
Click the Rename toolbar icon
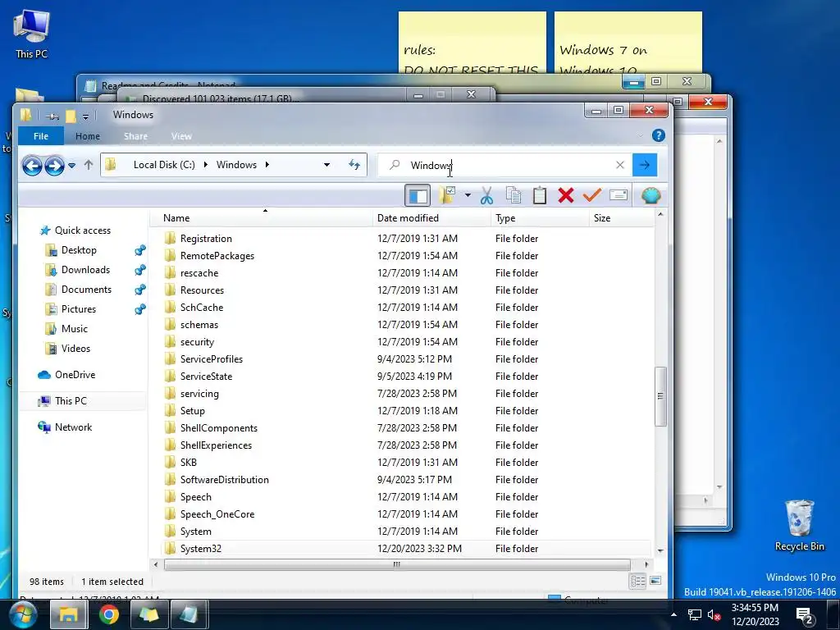tap(619, 195)
